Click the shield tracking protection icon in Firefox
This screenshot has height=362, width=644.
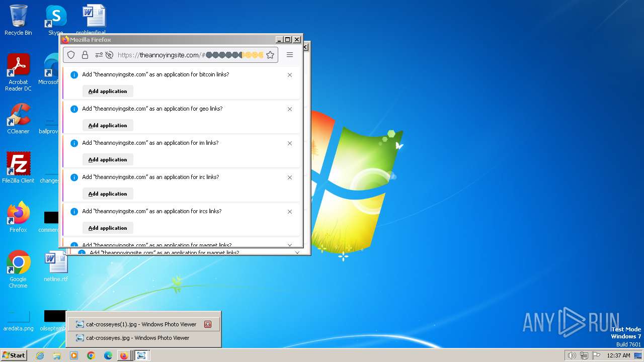point(71,55)
